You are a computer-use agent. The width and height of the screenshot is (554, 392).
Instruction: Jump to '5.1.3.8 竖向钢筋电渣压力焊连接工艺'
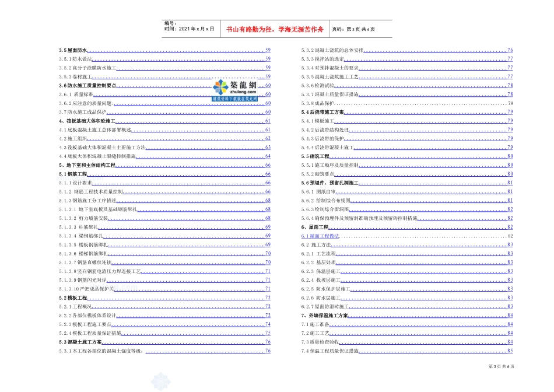pyautogui.click(x=164, y=271)
